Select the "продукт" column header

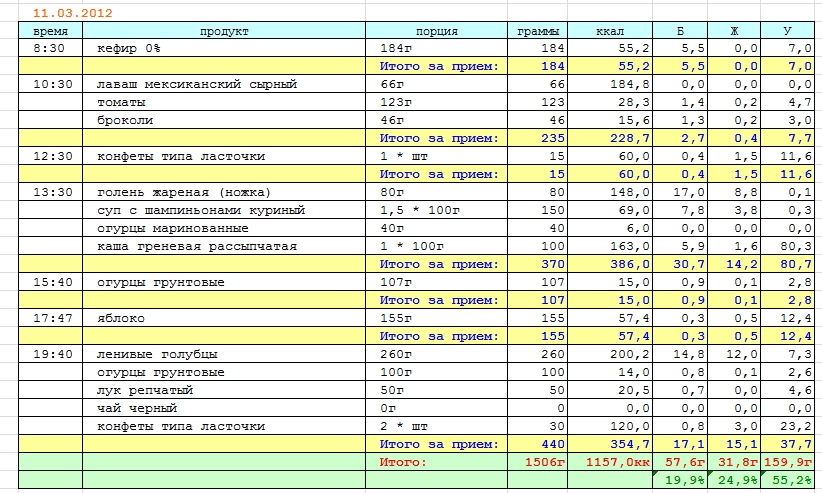tap(224, 31)
